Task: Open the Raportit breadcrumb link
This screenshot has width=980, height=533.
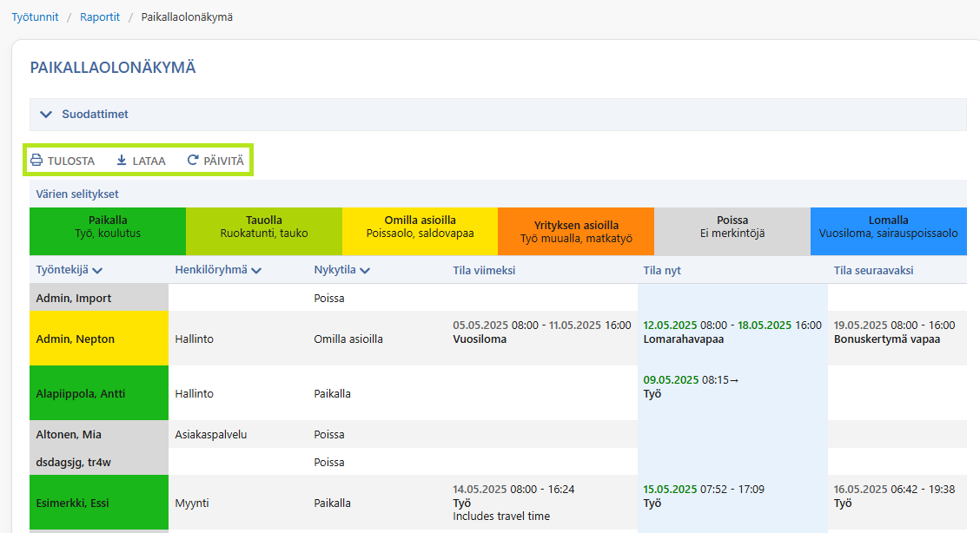Action: [x=100, y=16]
